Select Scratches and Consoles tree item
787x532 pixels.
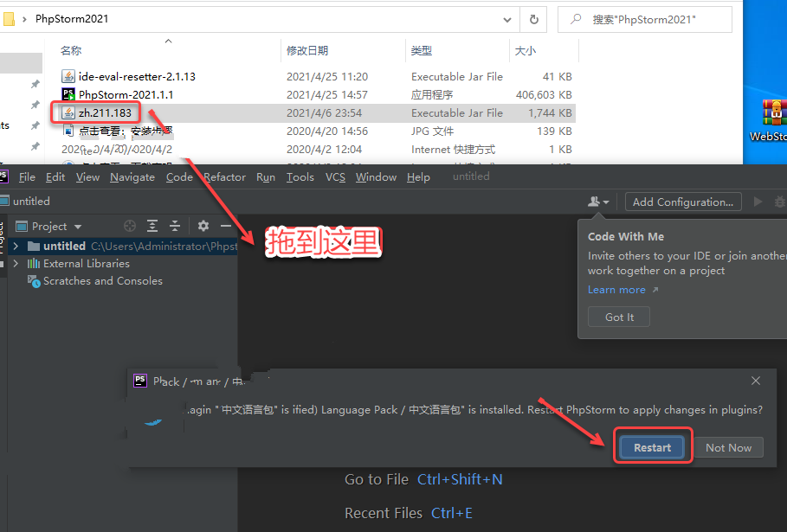(x=103, y=281)
